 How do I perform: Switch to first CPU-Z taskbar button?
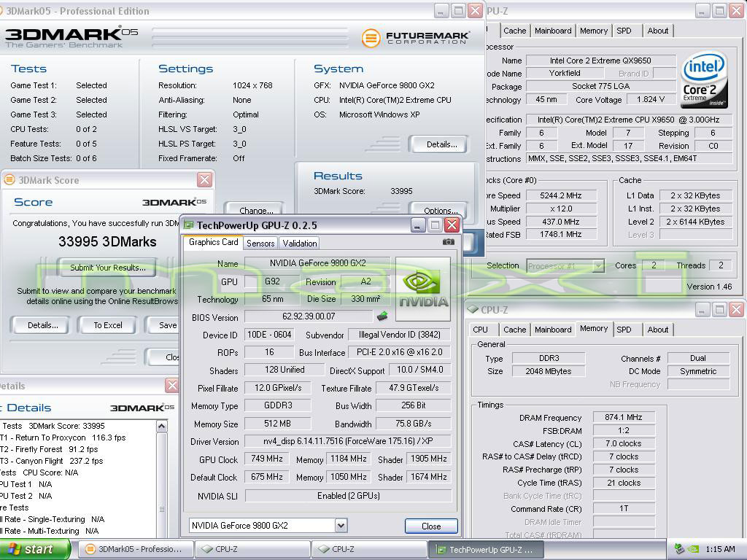point(252,549)
